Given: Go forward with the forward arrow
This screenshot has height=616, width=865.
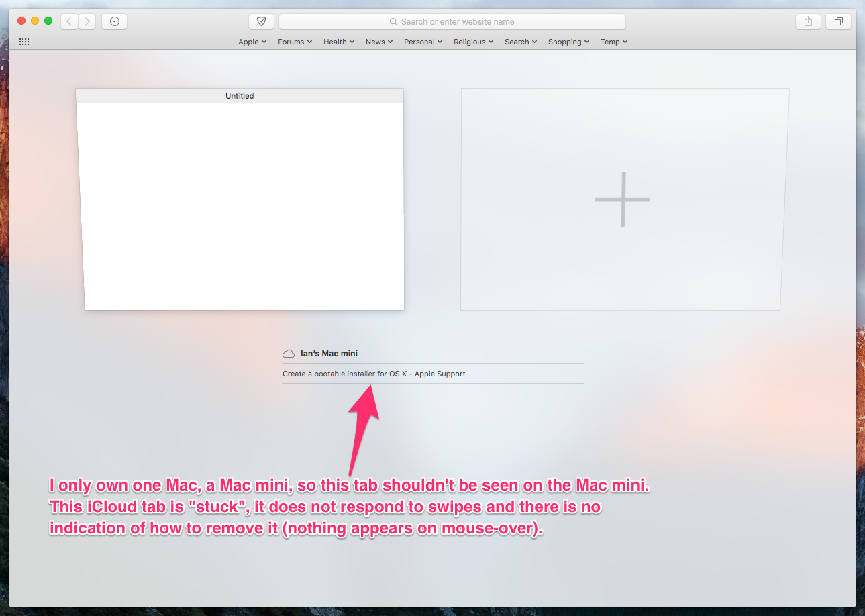Looking at the screenshot, I should 87,21.
